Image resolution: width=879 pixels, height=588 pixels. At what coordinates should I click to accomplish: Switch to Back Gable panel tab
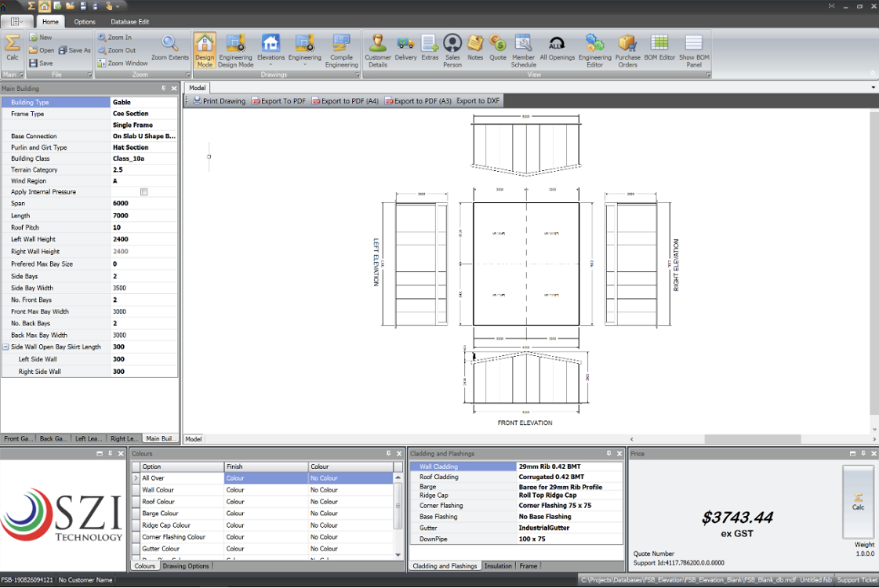(x=53, y=438)
